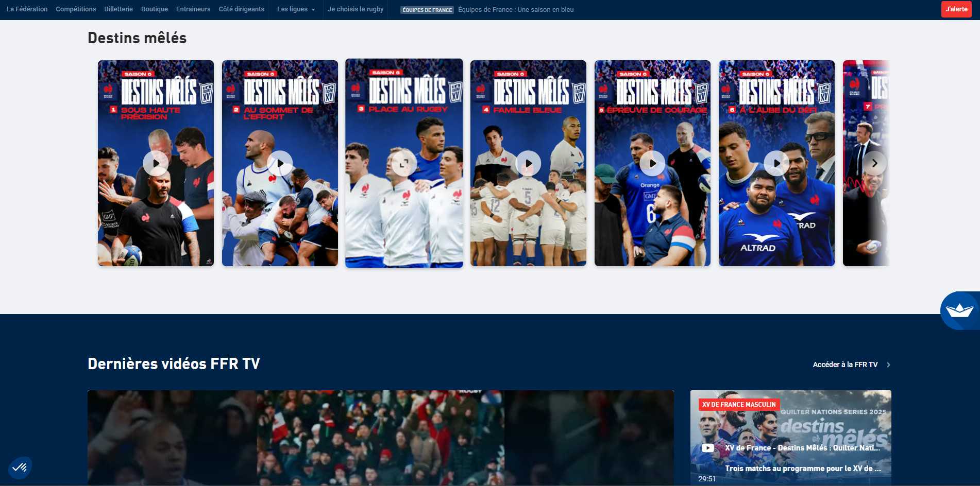Click the Je choisis le rugby link
The height and width of the screenshot is (486, 980).
point(356,9)
